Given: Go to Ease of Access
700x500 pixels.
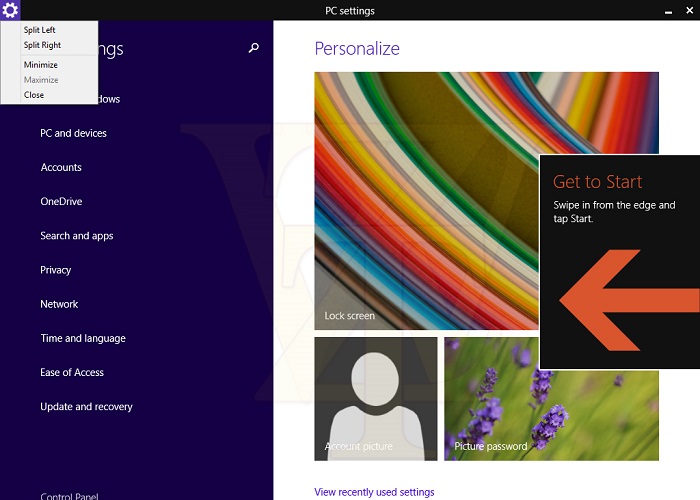Looking at the screenshot, I should tap(72, 372).
